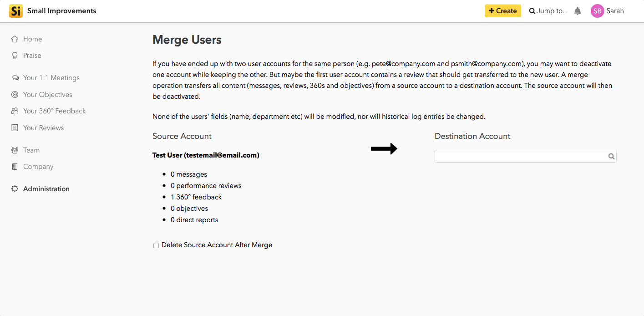Open Jump to... search

pos(548,11)
